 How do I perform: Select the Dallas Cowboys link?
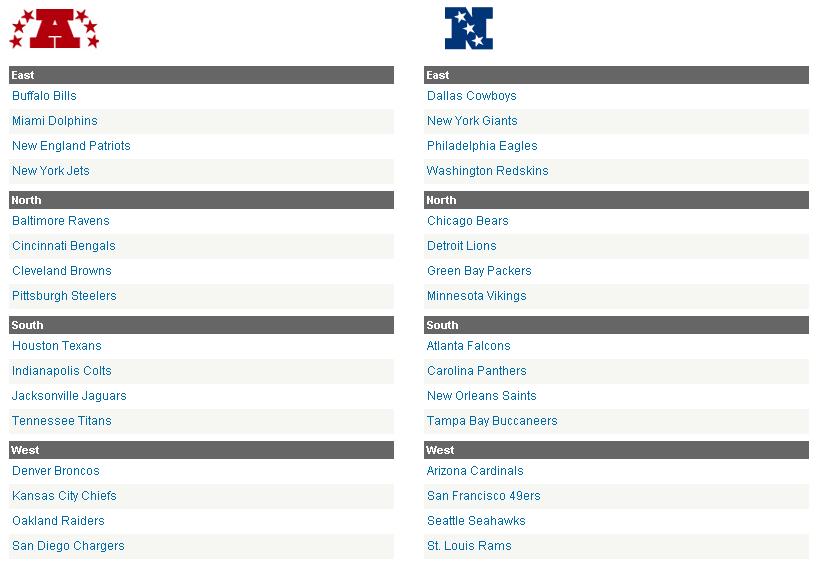pos(472,96)
